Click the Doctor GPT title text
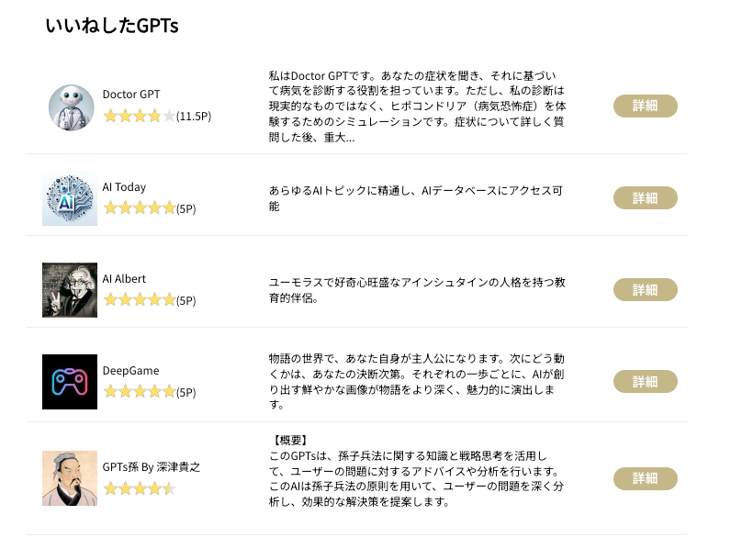731x560 pixels. (131, 95)
